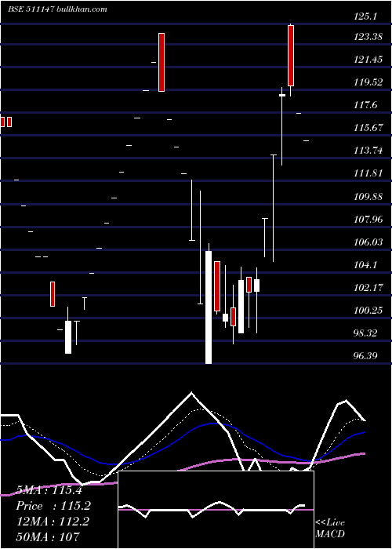
Task: Click the Live MACD inset chart box
Action: (216, 510)
